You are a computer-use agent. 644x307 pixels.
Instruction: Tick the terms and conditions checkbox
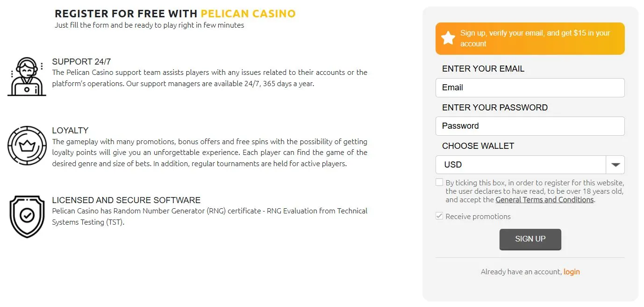[439, 183]
